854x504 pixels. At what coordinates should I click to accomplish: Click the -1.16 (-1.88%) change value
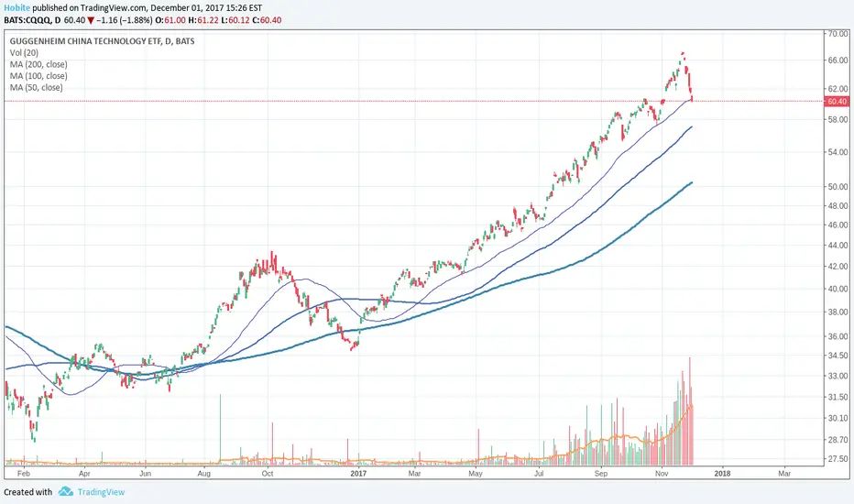pyautogui.click(x=125, y=20)
